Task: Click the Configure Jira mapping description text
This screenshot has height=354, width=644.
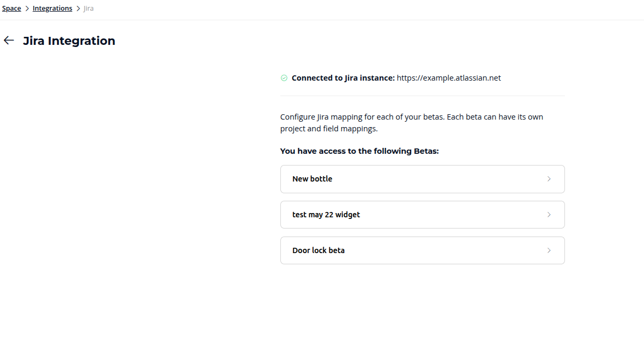Action: [x=411, y=123]
